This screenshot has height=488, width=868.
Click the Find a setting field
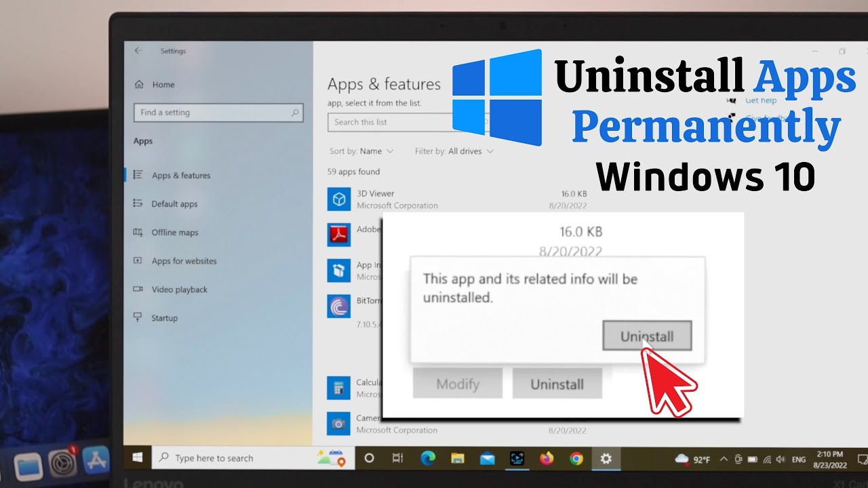click(x=218, y=113)
